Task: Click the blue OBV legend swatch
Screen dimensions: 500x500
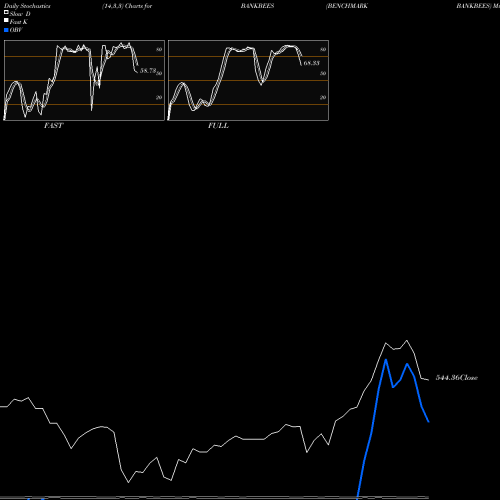Action: click(x=6, y=30)
